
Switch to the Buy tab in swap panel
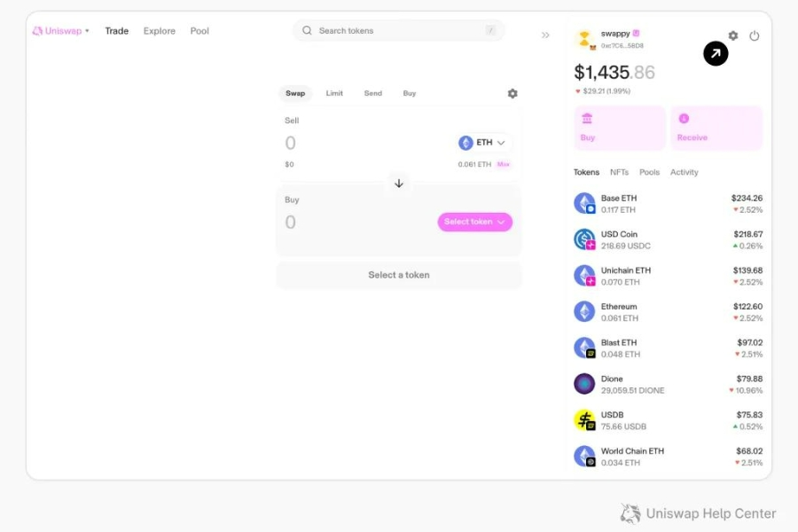409,93
